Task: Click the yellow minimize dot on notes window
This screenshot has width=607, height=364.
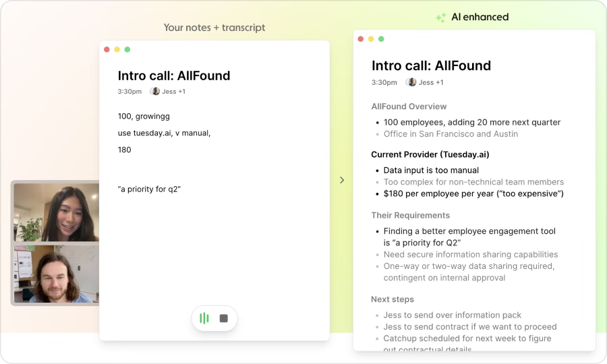Action: [117, 49]
